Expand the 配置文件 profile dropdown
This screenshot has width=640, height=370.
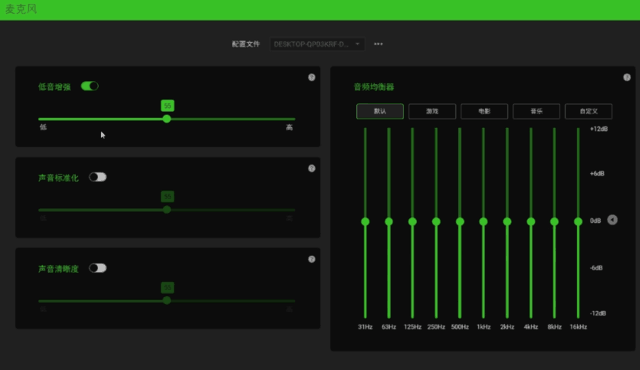[317, 44]
